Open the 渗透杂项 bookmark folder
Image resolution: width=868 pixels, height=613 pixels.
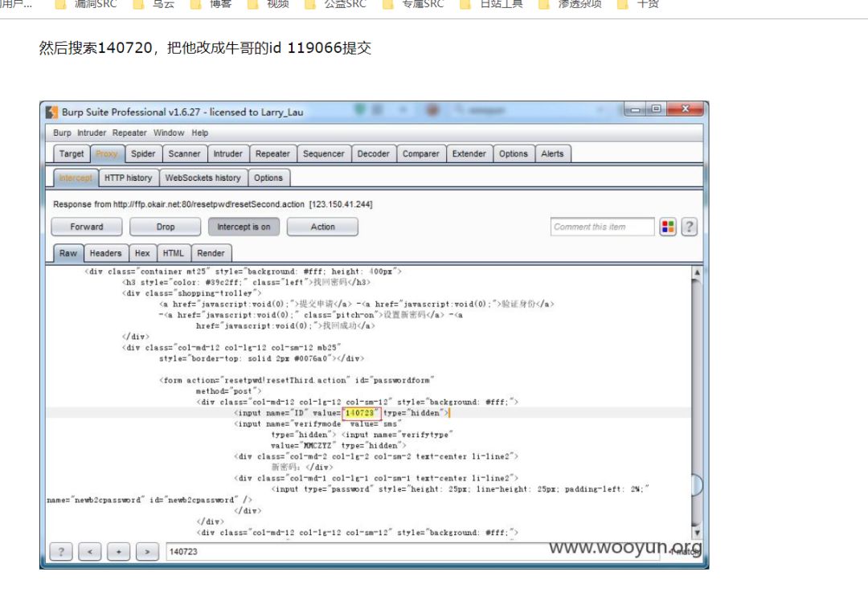click(570, 5)
